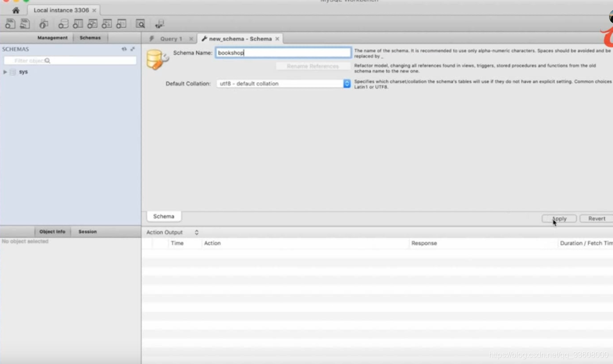Create new function toolbar icon
The image size is (613, 364).
(x=121, y=23)
